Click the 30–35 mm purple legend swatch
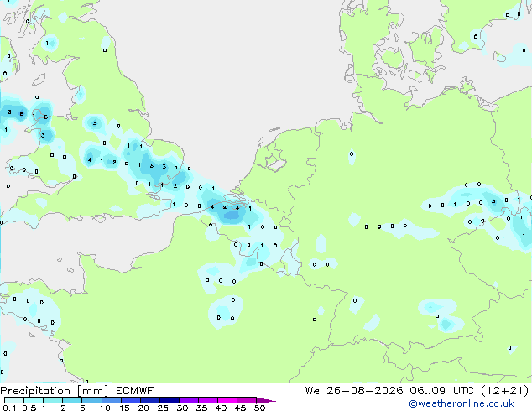The width and height of the screenshot is (532, 411). point(188,400)
